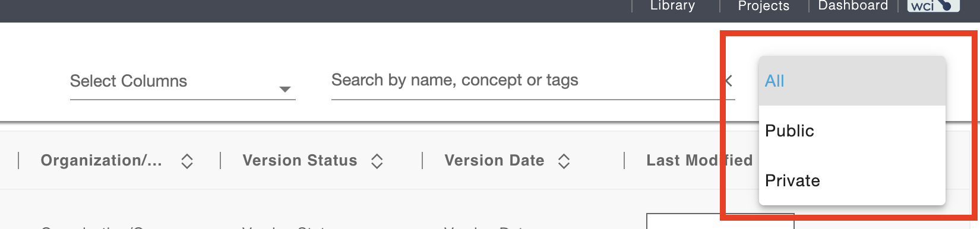Sort by Version Status column arrows

click(377, 161)
